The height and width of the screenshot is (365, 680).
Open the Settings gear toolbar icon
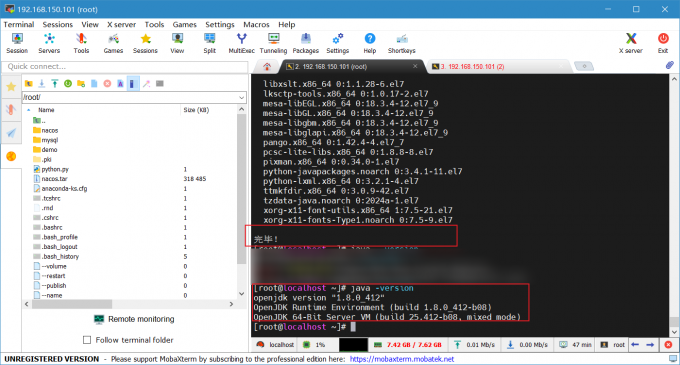coord(338,43)
